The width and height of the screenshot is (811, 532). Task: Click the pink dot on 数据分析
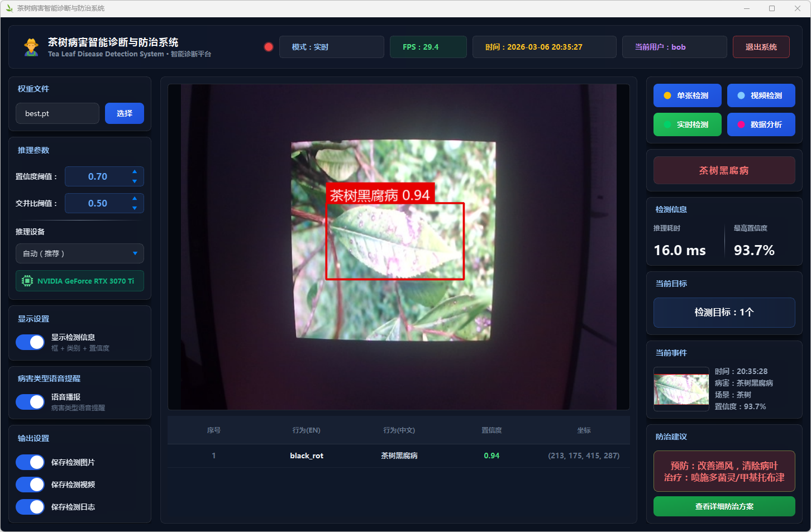741,124
